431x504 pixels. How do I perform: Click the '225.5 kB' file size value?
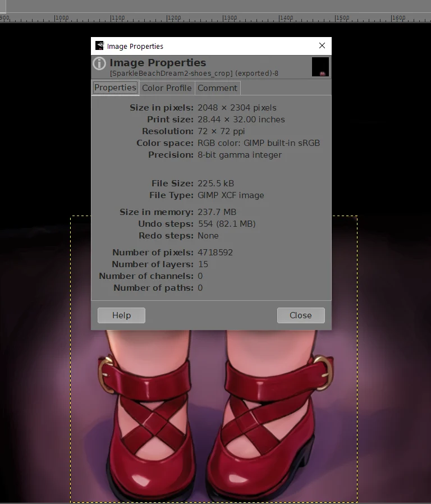point(215,184)
